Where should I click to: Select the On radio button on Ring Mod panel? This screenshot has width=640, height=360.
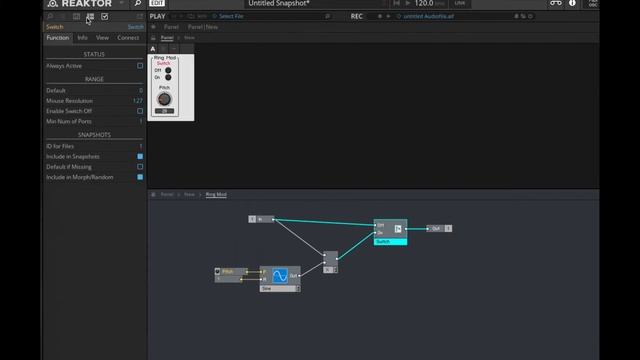(168, 77)
